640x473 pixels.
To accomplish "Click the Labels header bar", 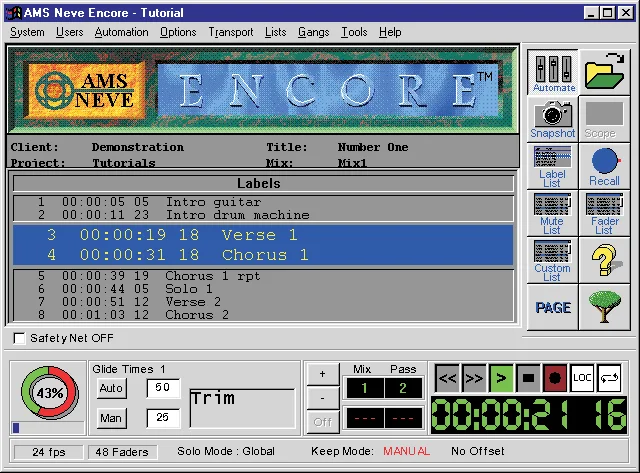I will pos(263,184).
